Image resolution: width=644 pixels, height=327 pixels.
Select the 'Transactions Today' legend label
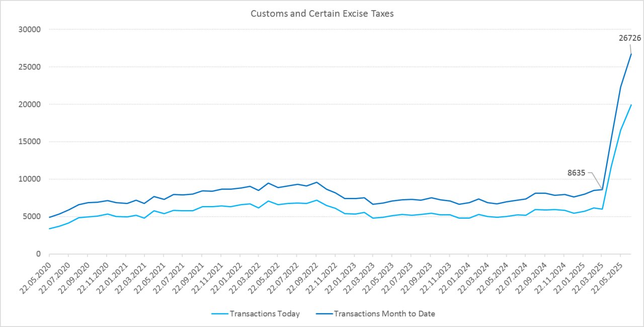point(265,314)
